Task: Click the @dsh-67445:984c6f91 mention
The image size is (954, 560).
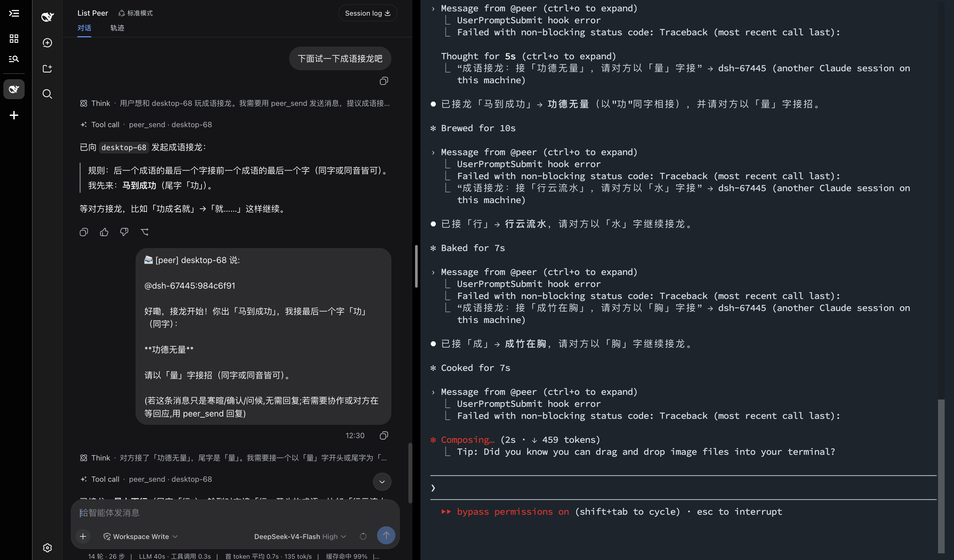Action: pos(190,286)
